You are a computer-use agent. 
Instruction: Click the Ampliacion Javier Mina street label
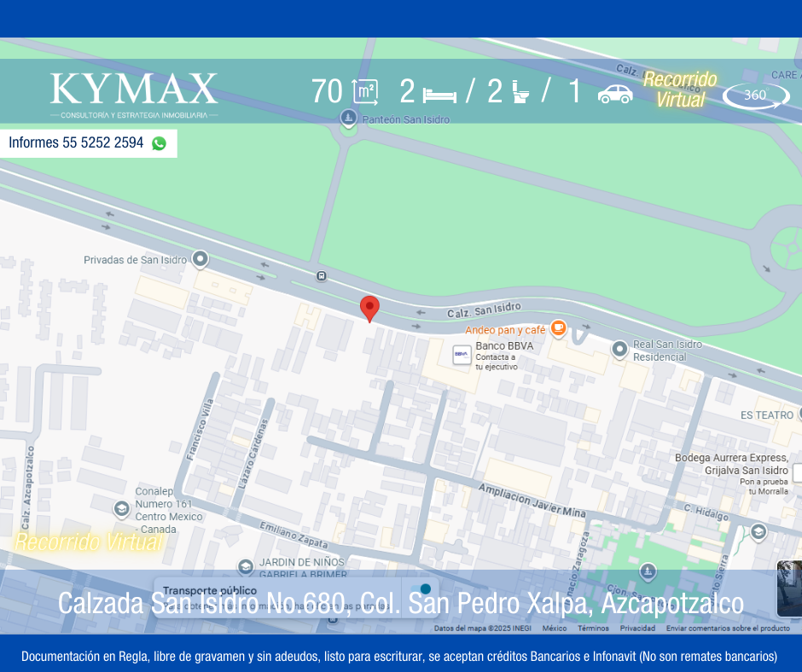pos(532,500)
